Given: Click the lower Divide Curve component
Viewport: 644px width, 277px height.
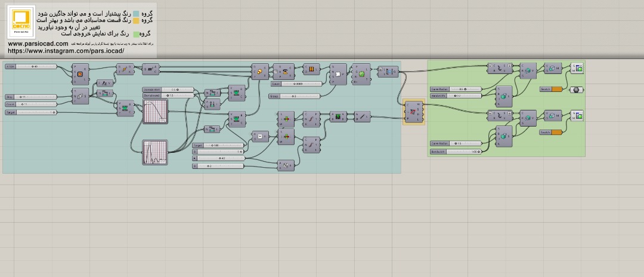Looking at the screenshot, I should point(311,144).
